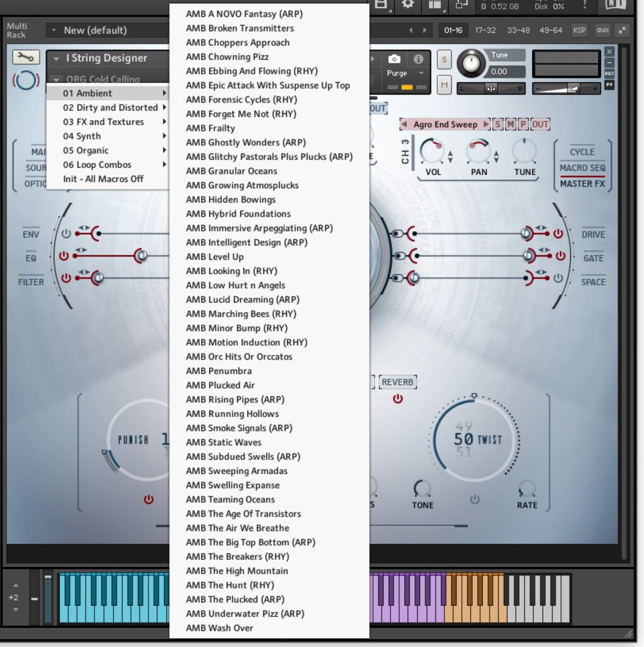Toggle the DRIVE effect power button

pos(557,234)
